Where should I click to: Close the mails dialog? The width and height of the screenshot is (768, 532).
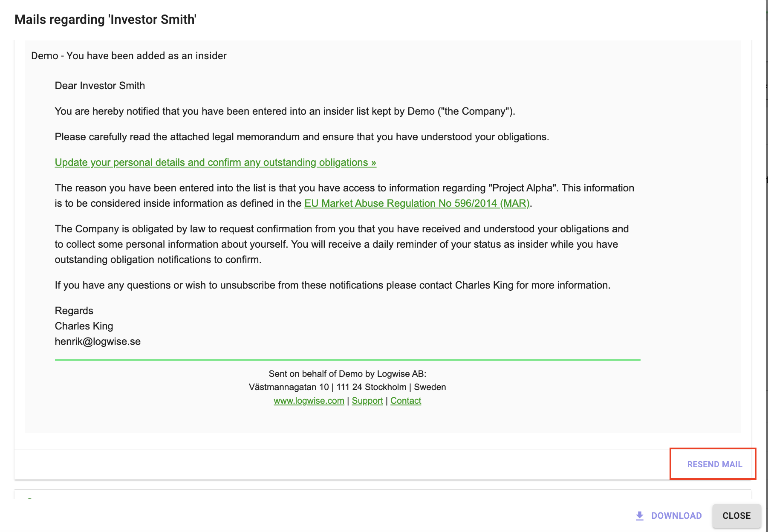[x=736, y=516]
